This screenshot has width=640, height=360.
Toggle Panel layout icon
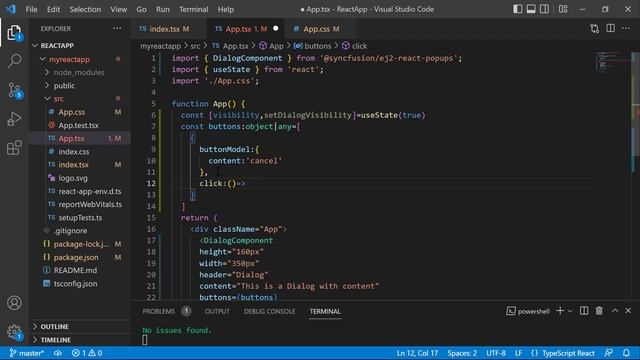tap(531, 9)
